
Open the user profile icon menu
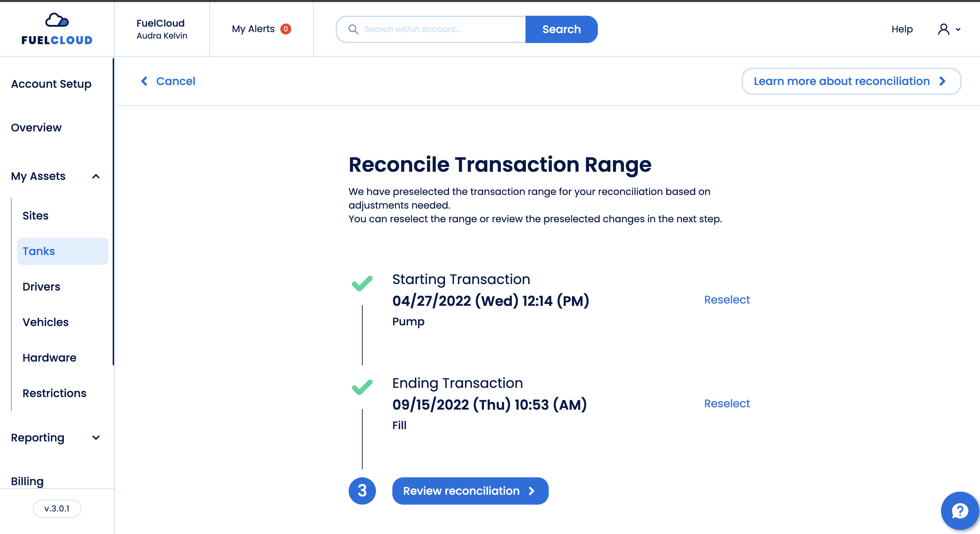[943, 29]
